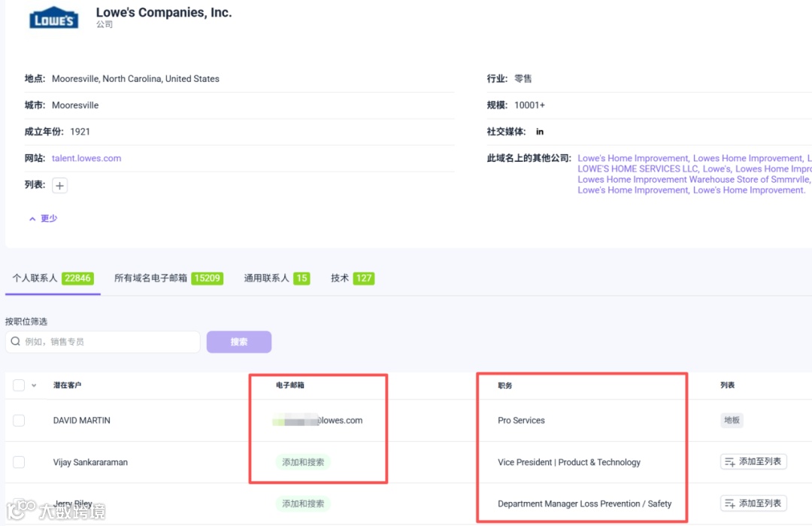Click the Lowe's Companies, Inc. heading

tap(164, 13)
